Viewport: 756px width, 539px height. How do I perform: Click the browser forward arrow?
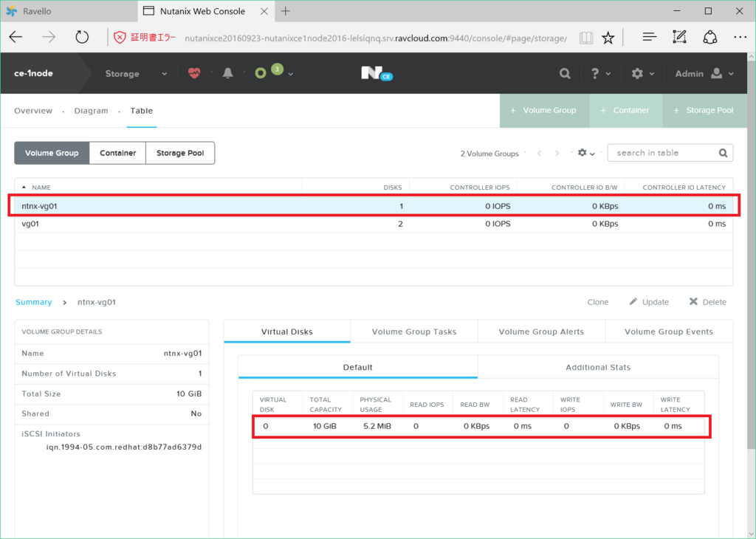(49, 37)
